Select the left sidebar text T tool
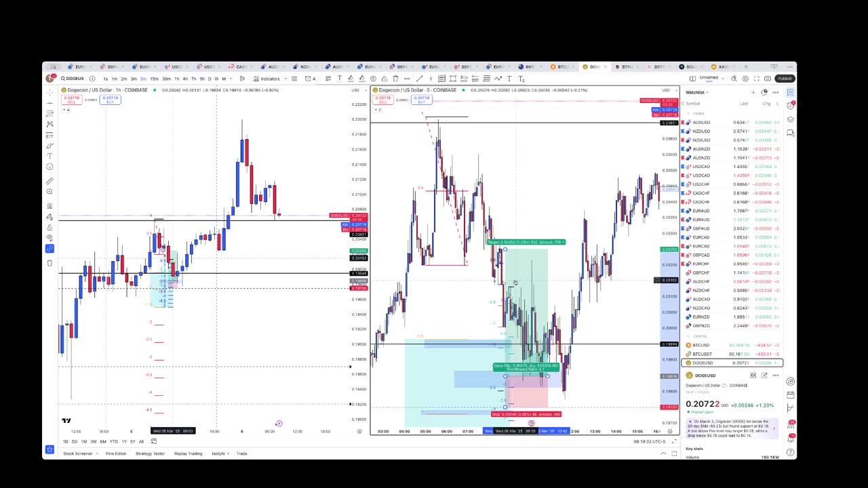The height and width of the screenshot is (488, 868). [50, 156]
